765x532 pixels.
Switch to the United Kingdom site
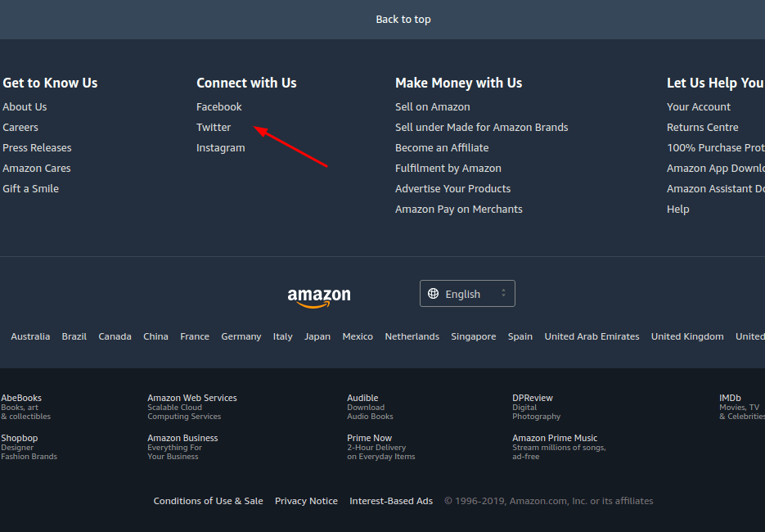(x=687, y=336)
